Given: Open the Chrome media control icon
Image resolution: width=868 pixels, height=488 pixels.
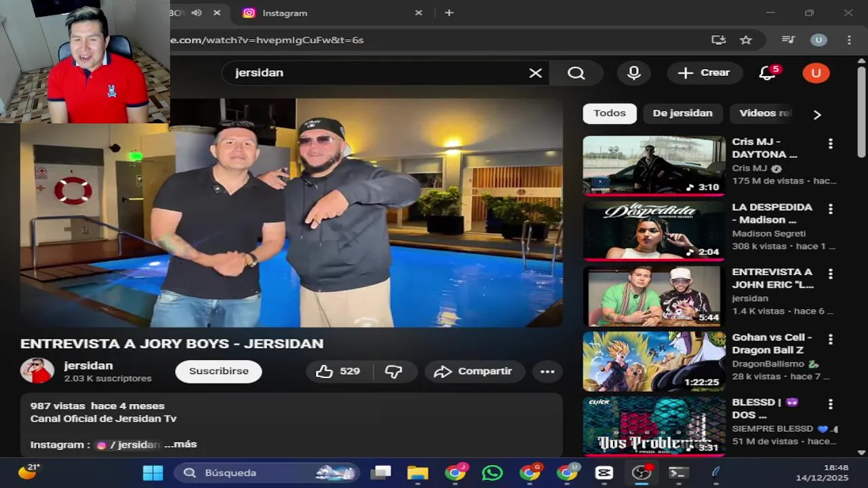Looking at the screenshot, I should [788, 40].
